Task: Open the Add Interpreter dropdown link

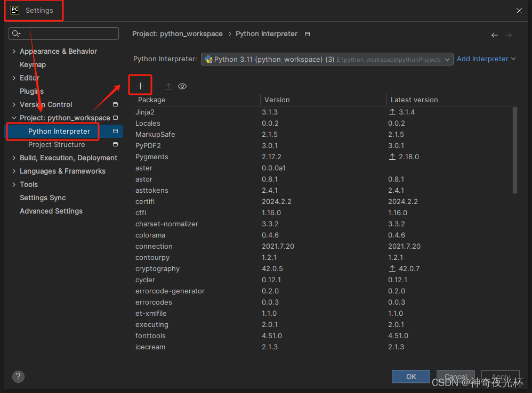Action: [x=486, y=59]
